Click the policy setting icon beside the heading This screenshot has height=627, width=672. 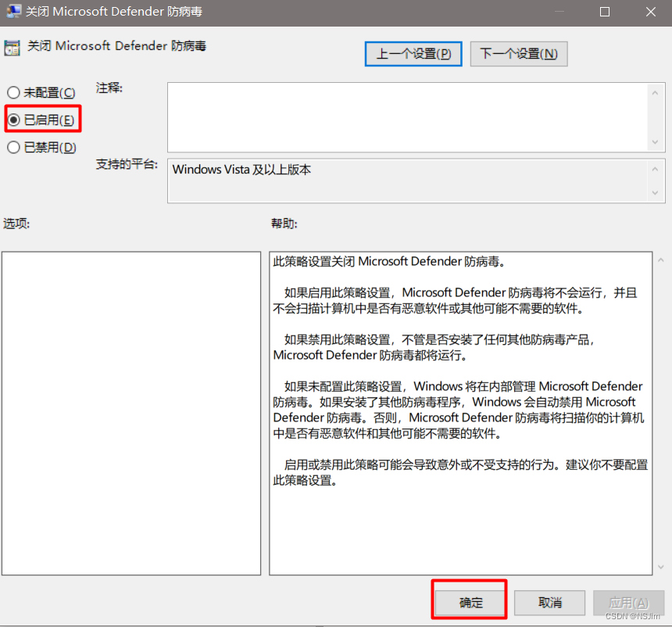[x=12, y=48]
